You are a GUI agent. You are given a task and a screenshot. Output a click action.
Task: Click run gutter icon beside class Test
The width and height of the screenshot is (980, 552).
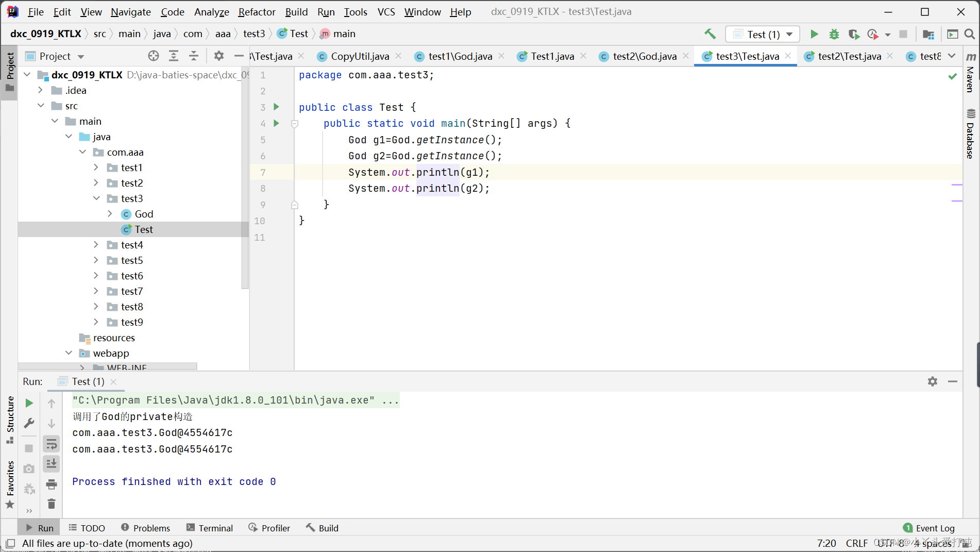coord(277,107)
